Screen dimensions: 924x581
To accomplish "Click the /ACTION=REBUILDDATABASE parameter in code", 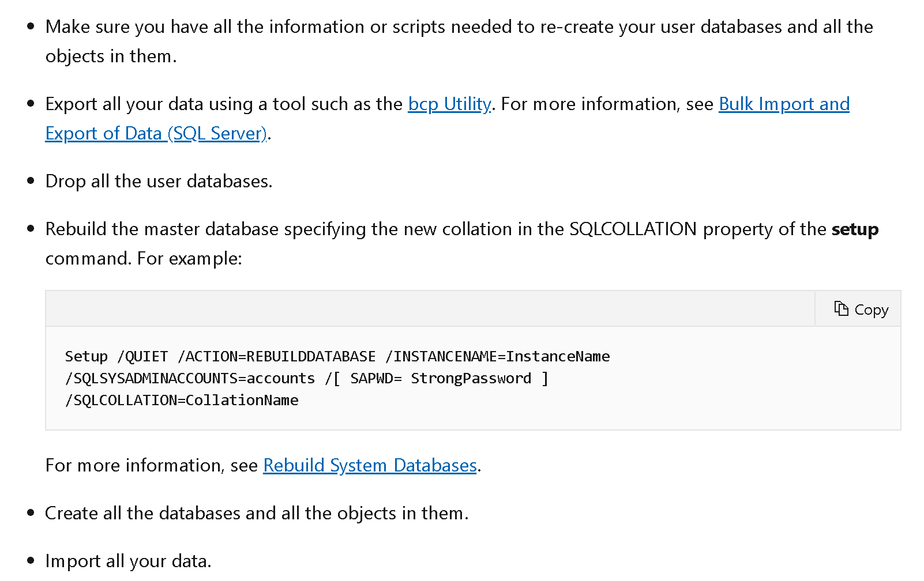I will 277,356.
